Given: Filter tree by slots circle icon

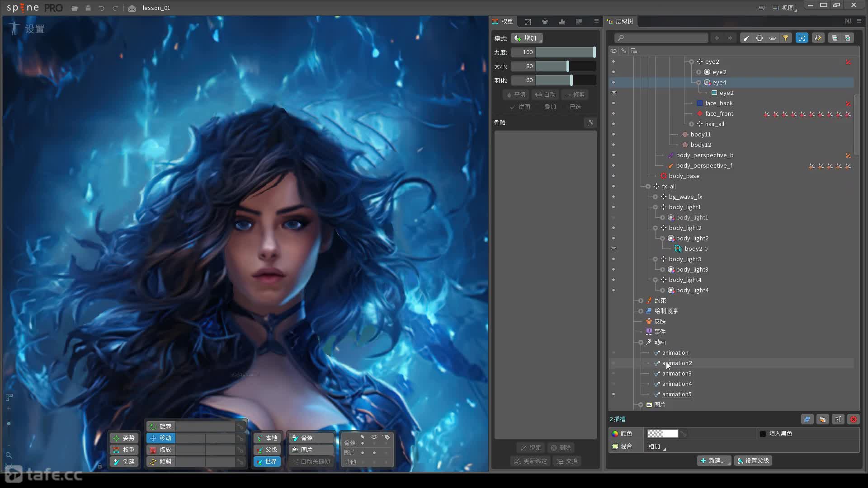Looking at the screenshot, I should [x=759, y=38].
